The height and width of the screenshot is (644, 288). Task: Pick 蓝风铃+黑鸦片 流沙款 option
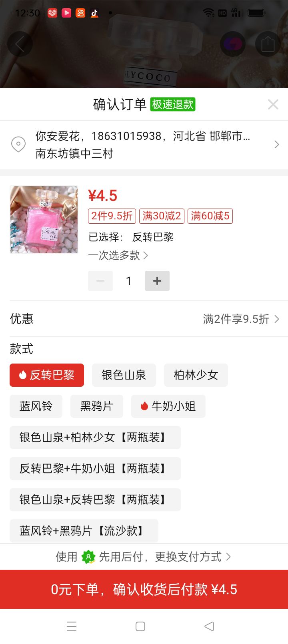[x=84, y=531]
